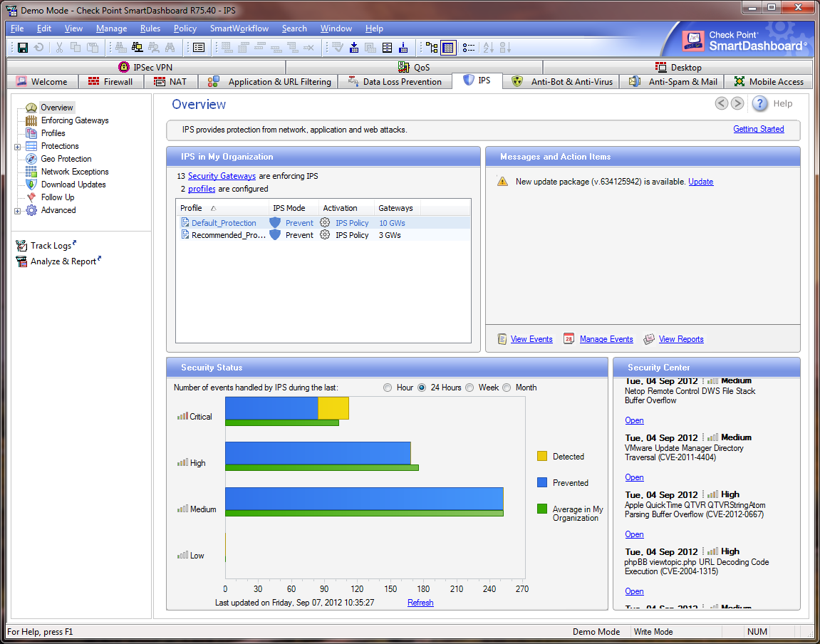Image resolution: width=820 pixels, height=644 pixels.
Task: Expand the Protections tree node
Action: point(18,147)
